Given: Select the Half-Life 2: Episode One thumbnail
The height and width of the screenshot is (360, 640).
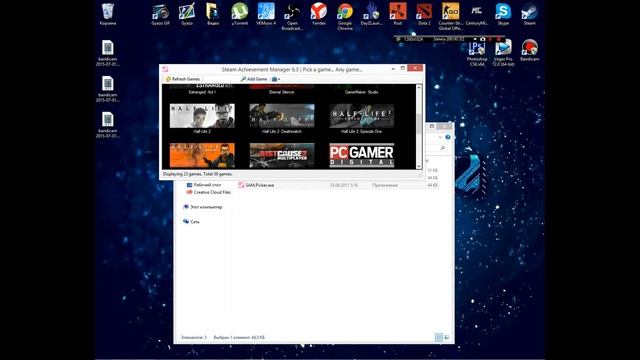Looking at the screenshot, I should click(362, 116).
